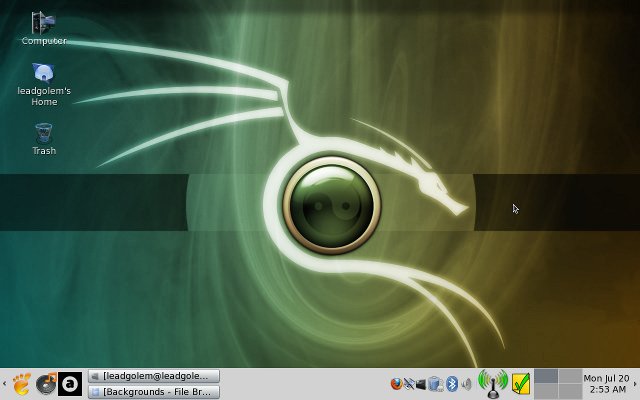Open the GNOME foot main menu
The image size is (640, 400).
[21, 384]
